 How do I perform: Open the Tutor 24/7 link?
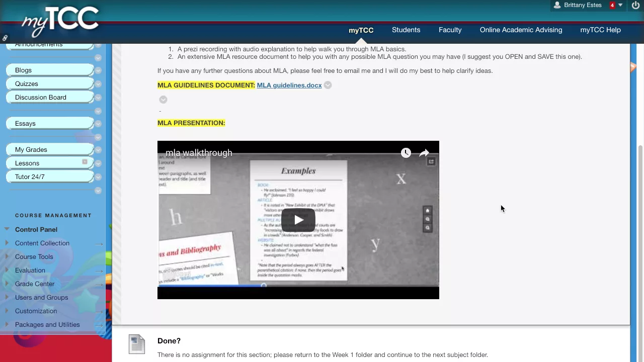[x=30, y=176]
